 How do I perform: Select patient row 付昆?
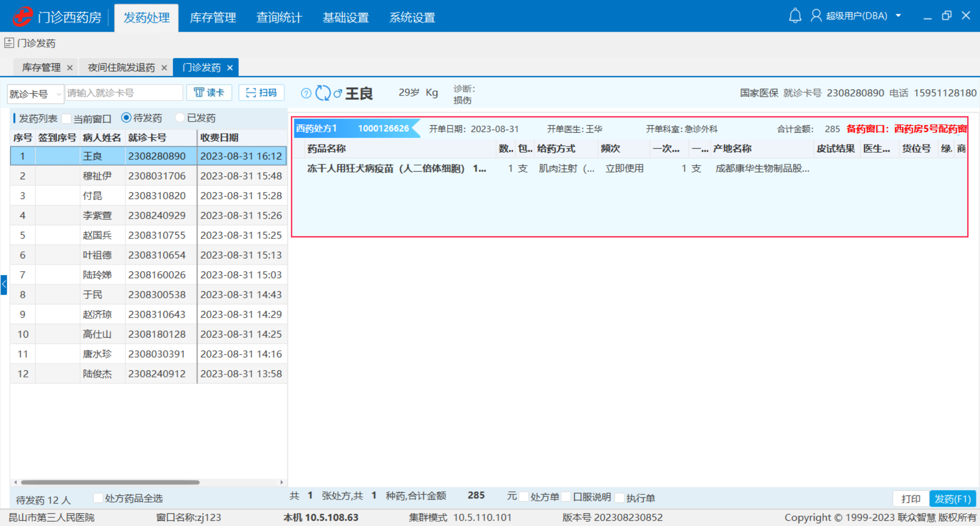pos(148,196)
